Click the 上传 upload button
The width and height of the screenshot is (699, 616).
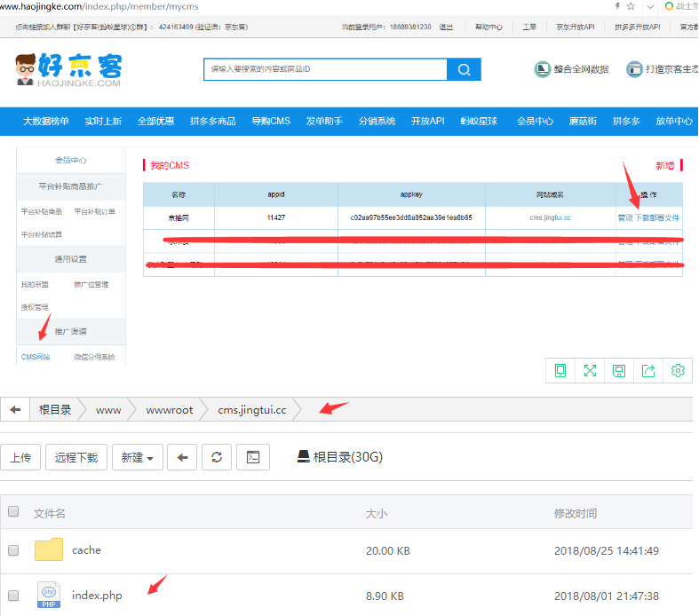click(20, 457)
